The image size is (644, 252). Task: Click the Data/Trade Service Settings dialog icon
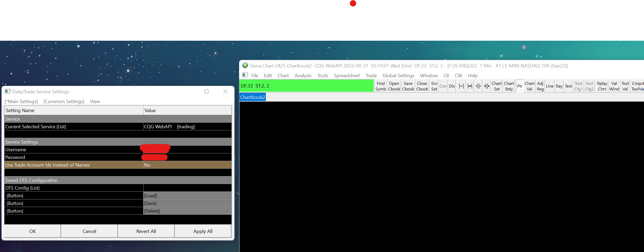coord(8,91)
